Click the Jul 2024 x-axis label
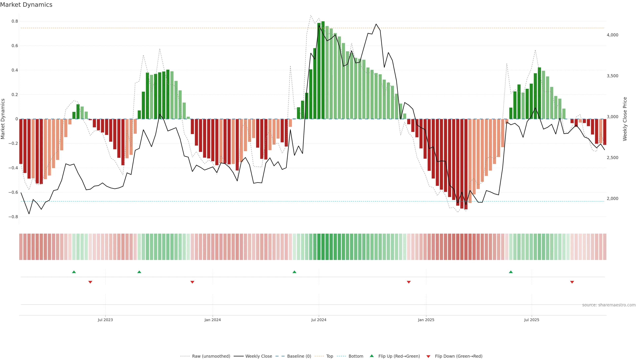Screen dimensions: 644x362 [x=319, y=320]
